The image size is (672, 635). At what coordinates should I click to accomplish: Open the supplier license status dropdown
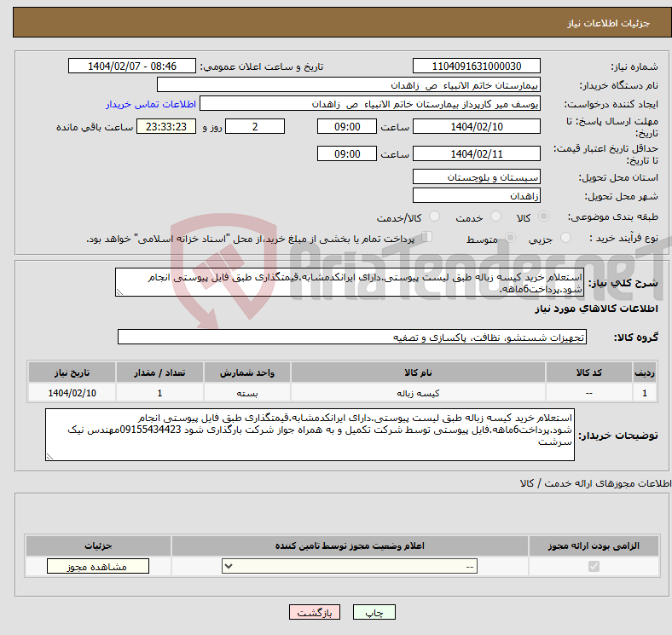[x=350, y=567]
